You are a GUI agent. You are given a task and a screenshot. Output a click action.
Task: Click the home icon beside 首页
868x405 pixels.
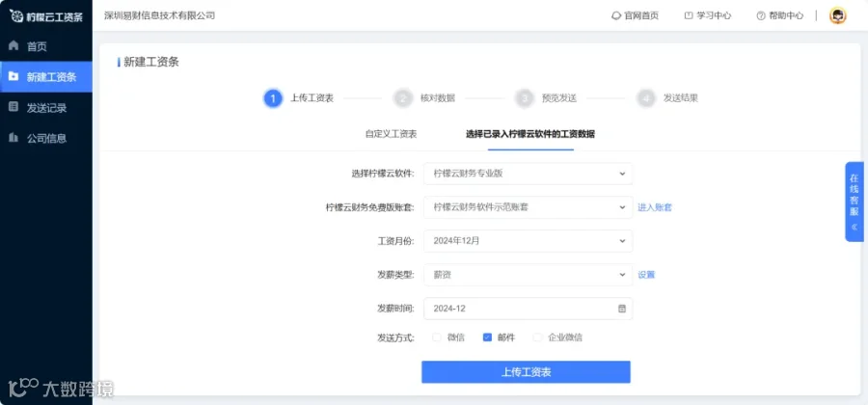pos(14,46)
